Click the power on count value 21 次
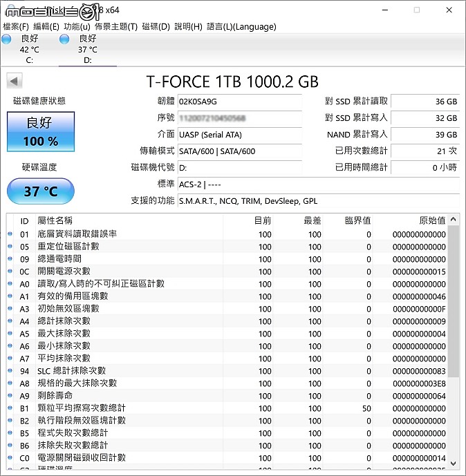Image resolution: width=466 pixels, height=476 pixels. pyautogui.click(x=425, y=151)
